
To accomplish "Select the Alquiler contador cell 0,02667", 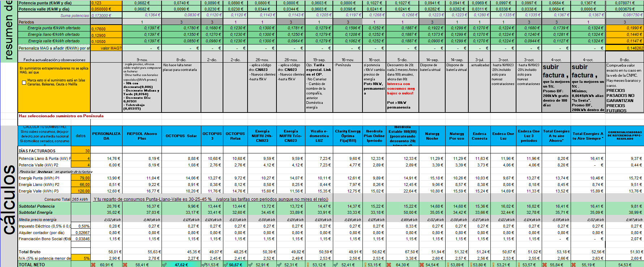I will click(x=81, y=233).
